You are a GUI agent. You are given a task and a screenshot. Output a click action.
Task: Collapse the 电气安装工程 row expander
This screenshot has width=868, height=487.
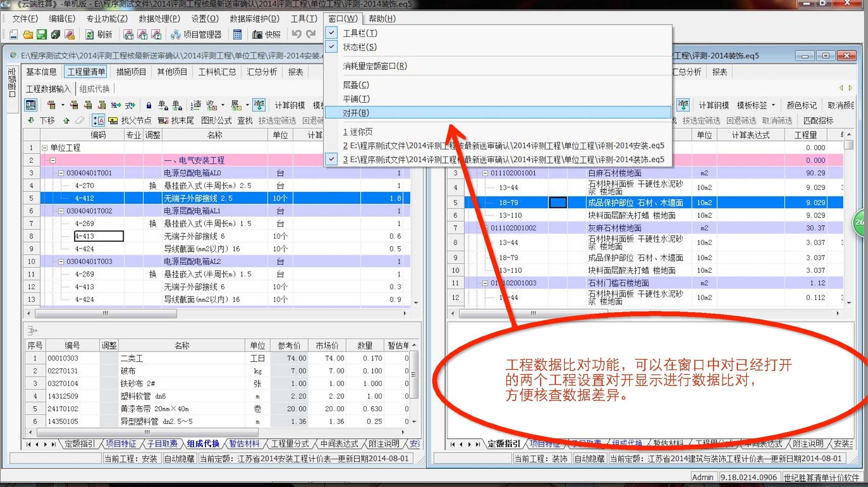(x=52, y=160)
